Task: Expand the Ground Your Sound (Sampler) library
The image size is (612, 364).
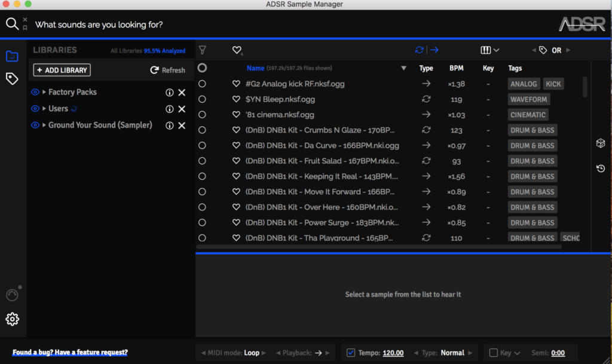Action: (44, 125)
